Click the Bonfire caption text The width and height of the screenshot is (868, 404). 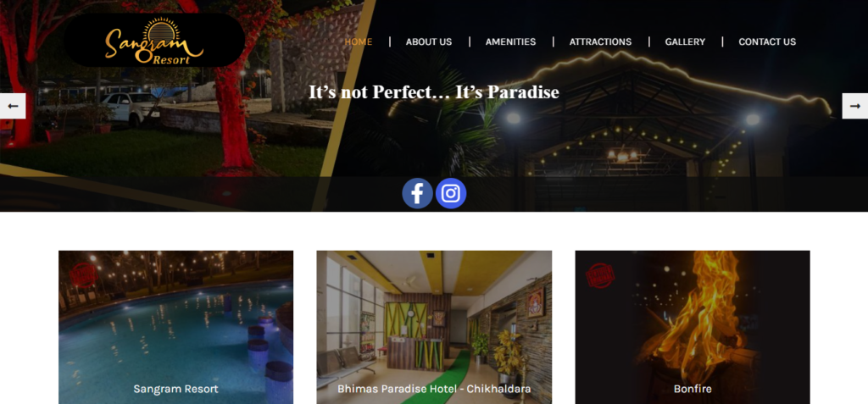coord(693,389)
